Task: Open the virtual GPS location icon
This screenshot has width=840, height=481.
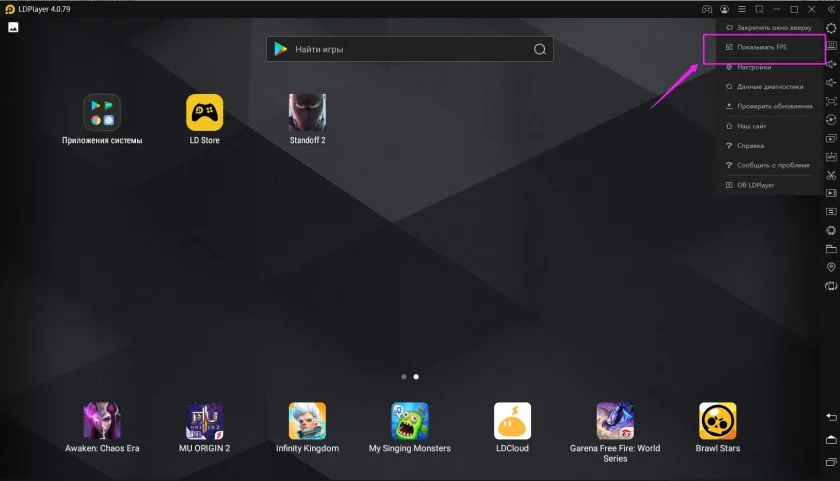Action: click(x=831, y=267)
